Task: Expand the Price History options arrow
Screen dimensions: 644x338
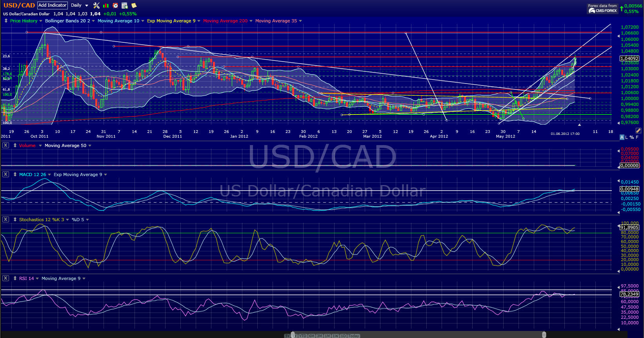Action: pyautogui.click(x=40, y=21)
